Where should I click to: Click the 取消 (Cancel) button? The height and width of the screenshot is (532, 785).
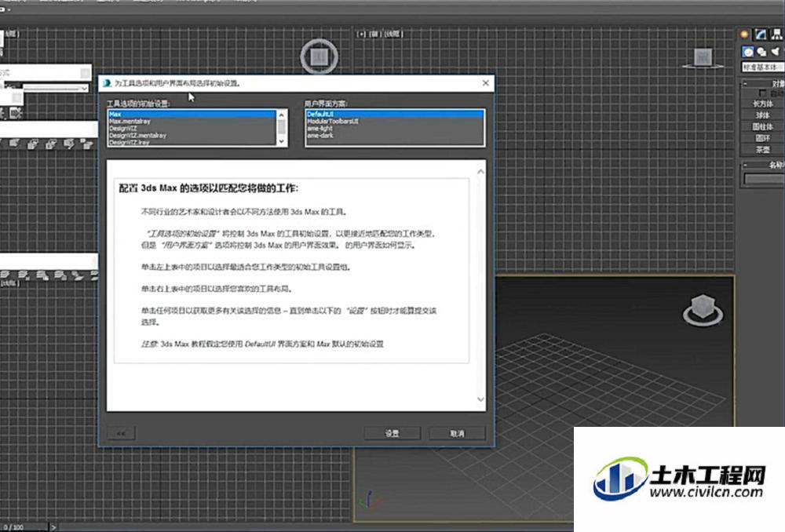[457, 433]
